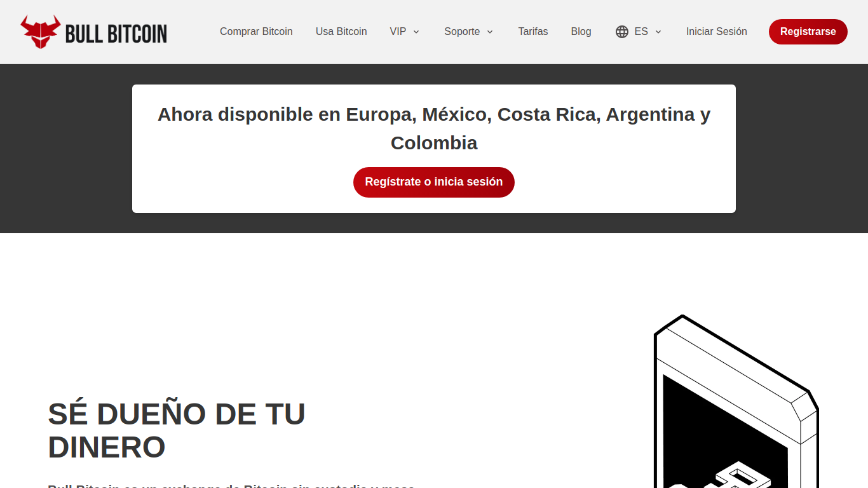Go to Usa Bitcoin section
868x488 pixels.
pos(341,32)
